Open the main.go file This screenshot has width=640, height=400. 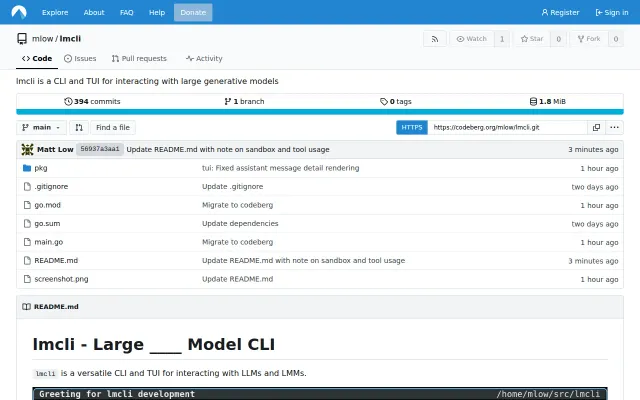point(49,242)
